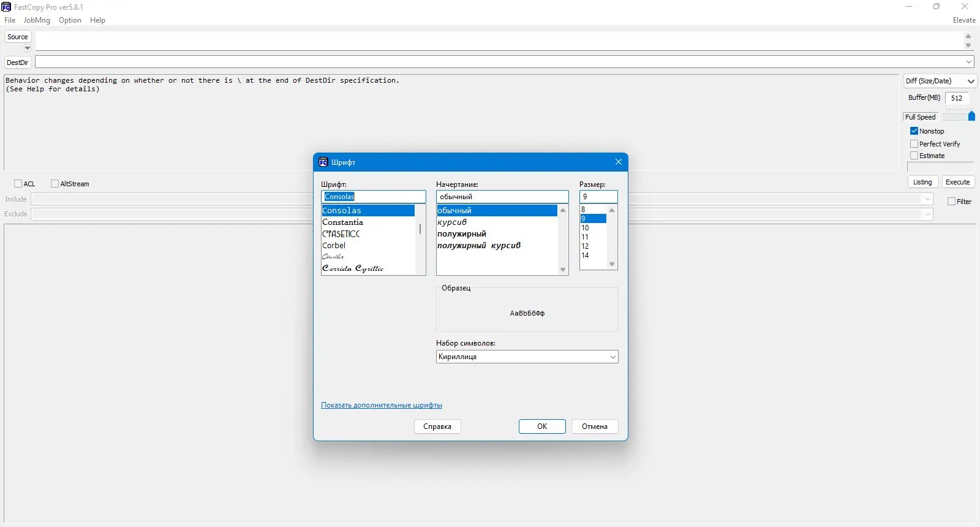Select Corbel in the font list
980x527 pixels.
pos(368,245)
